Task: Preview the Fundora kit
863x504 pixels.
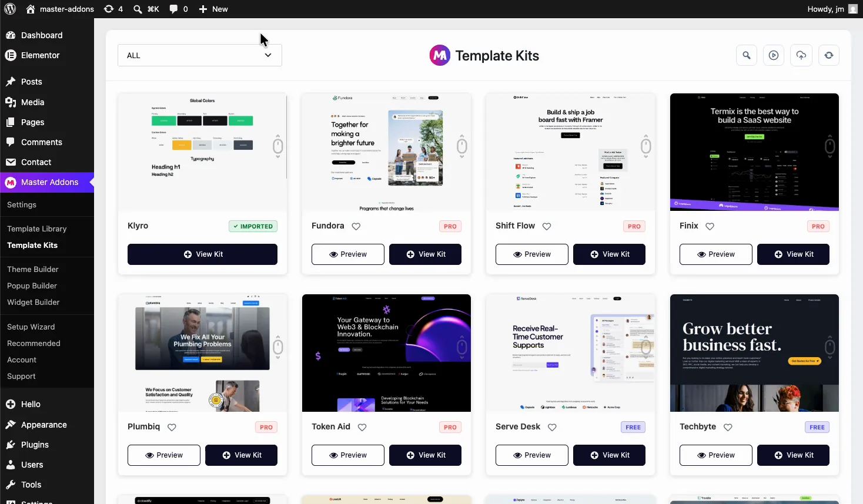Action: pos(348,254)
